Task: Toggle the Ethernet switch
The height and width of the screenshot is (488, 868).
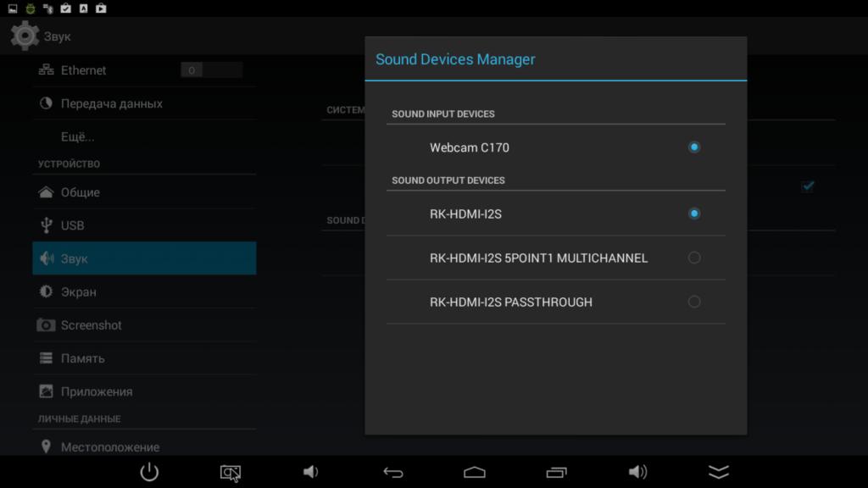Action: (211, 70)
